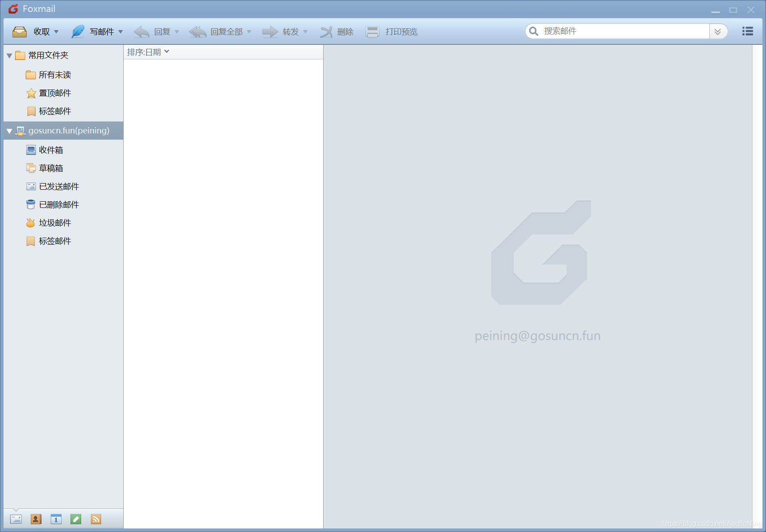This screenshot has height=532, width=766.
Task: Open the 回复 dropdown arrow
Action: 177,32
